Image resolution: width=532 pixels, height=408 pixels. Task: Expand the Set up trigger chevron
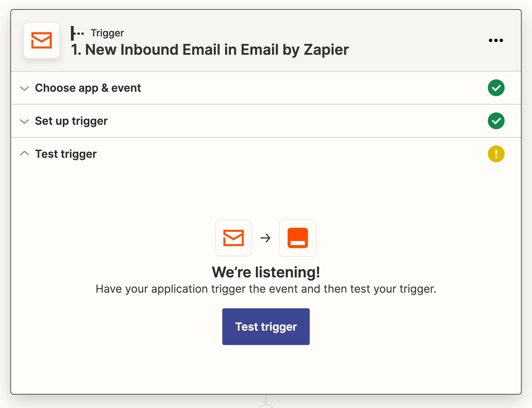[x=24, y=121]
